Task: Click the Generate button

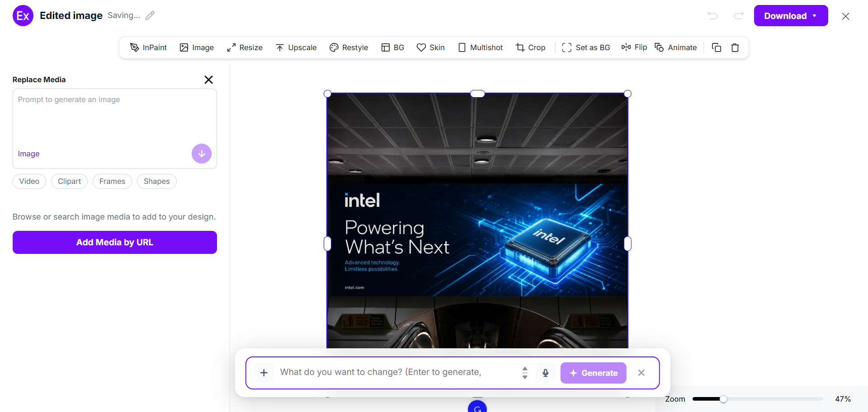Action: point(593,373)
